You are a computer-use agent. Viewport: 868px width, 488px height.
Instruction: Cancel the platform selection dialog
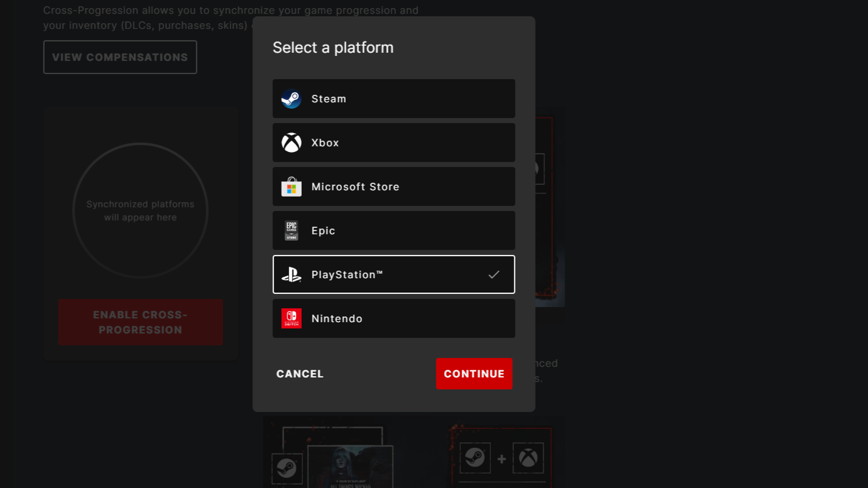tap(300, 374)
